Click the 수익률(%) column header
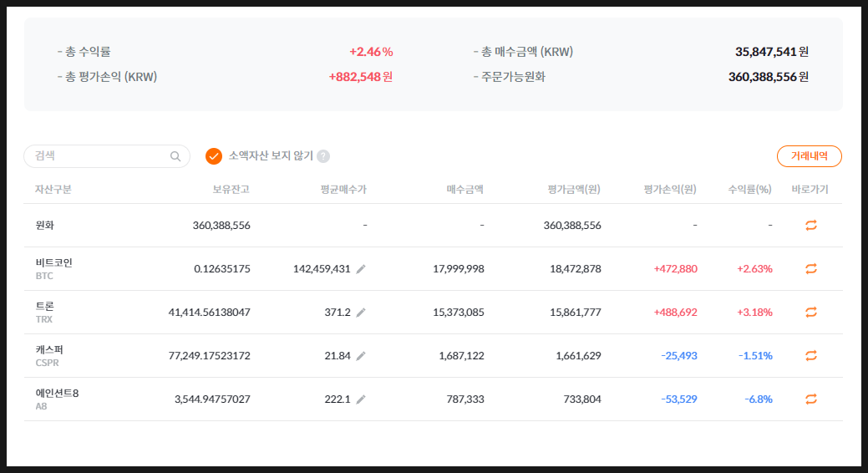Image resolution: width=868 pixels, height=473 pixels. coord(750,190)
